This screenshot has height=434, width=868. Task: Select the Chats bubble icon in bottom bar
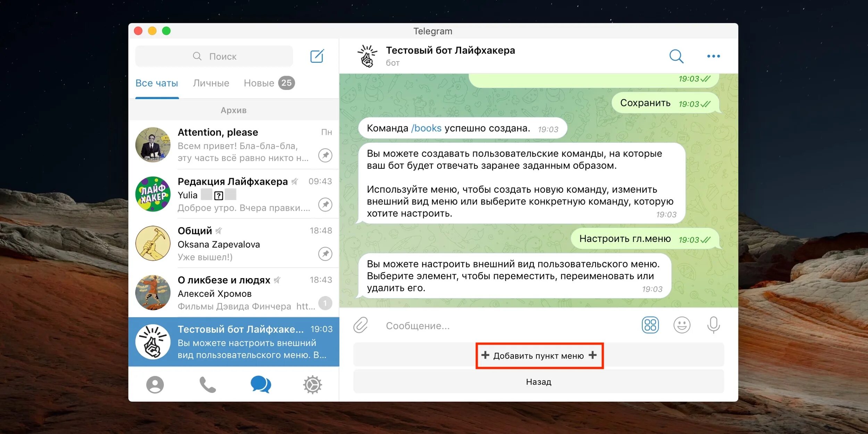[260, 384]
